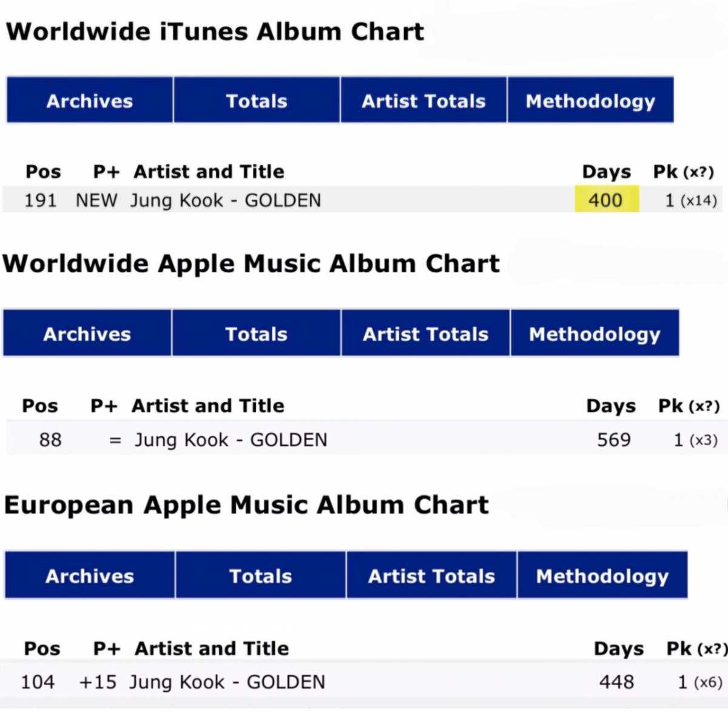Viewport: 728px width, 712px height.
Task: Open Artist Totals for Worldwide Apple Music
Action: tap(426, 334)
